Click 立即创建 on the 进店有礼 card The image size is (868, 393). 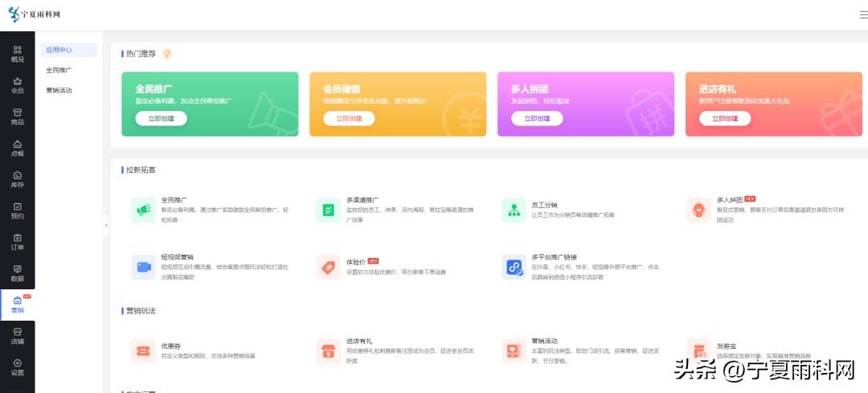click(725, 118)
